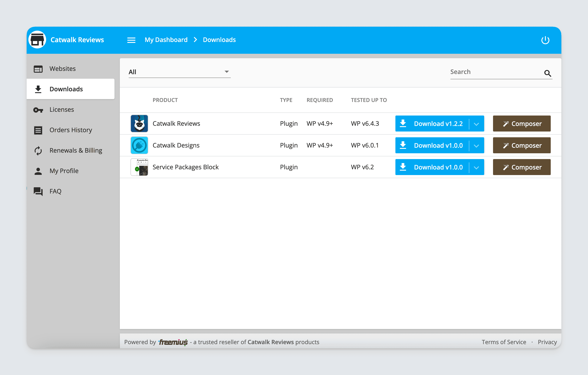The image size is (588, 375).
Task: Click the Service Packages Block product name
Action: coord(185,167)
